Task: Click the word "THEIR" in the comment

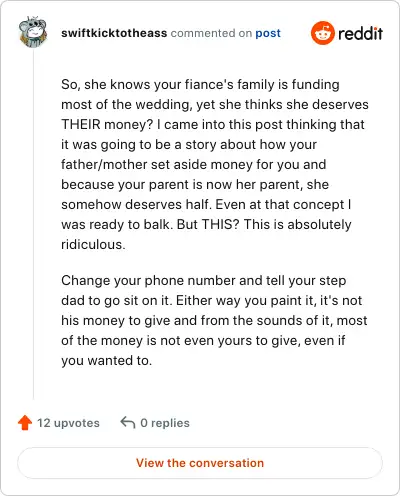Action: (x=81, y=124)
